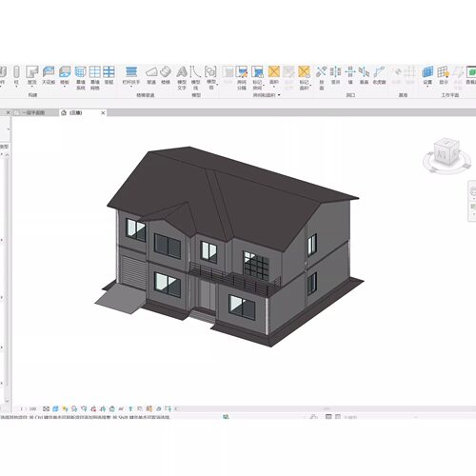Select the Room Separator (房间分隔) tool
Screen dimensions: 476x476
242,78
